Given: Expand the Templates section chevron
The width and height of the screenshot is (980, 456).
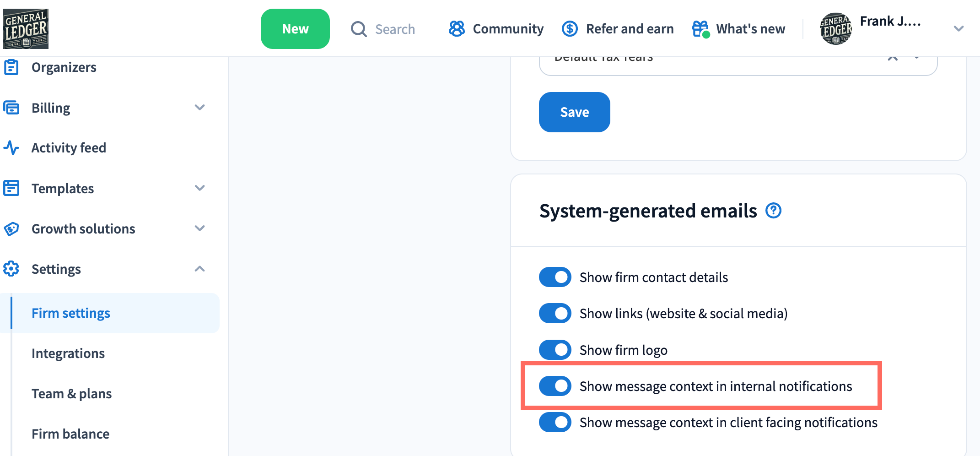Looking at the screenshot, I should click(x=199, y=188).
